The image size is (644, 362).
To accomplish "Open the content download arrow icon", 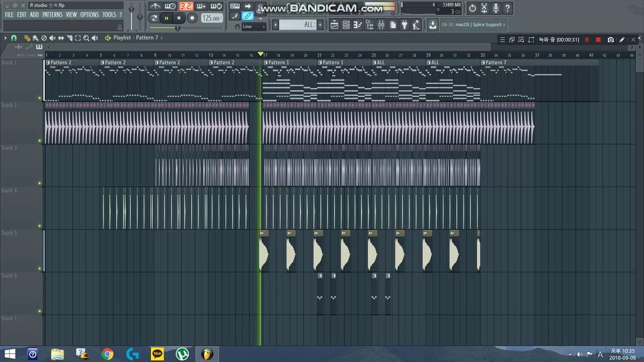I will (433, 25).
